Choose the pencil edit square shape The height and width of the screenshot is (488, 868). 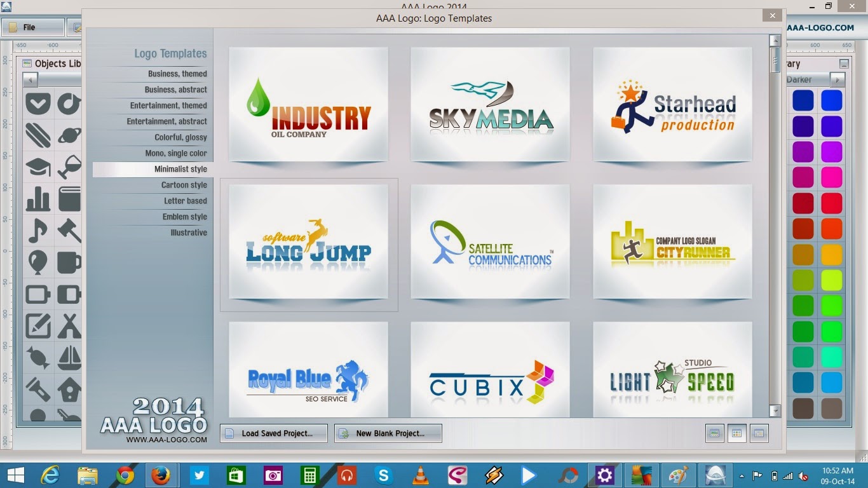(x=38, y=326)
